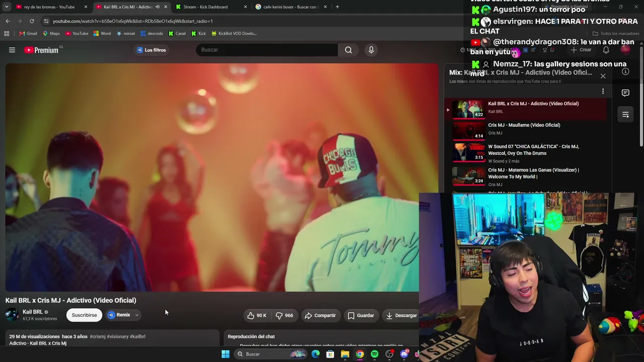This screenshot has height=362, width=644.
Task: Open the info icon in the sidebar
Action: click(625, 71)
